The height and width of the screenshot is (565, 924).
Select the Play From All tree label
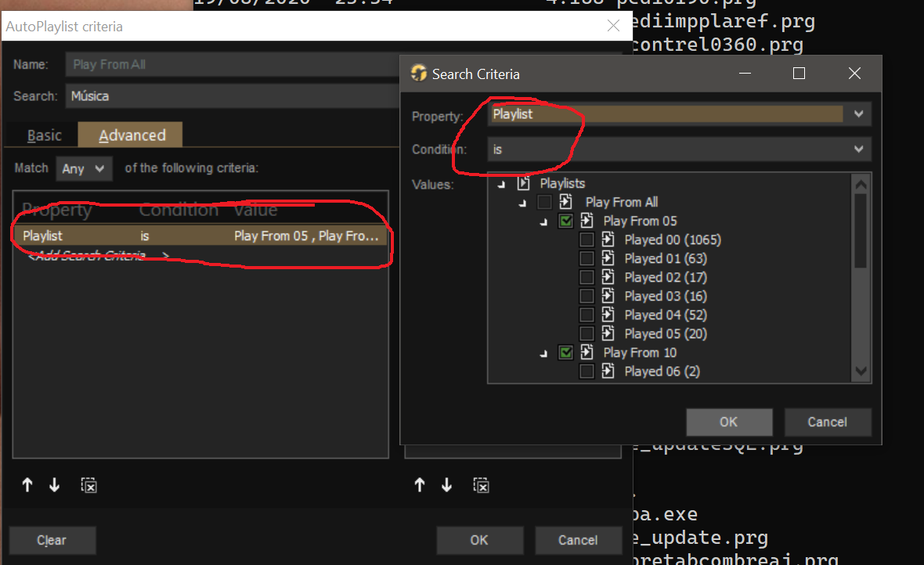click(622, 202)
